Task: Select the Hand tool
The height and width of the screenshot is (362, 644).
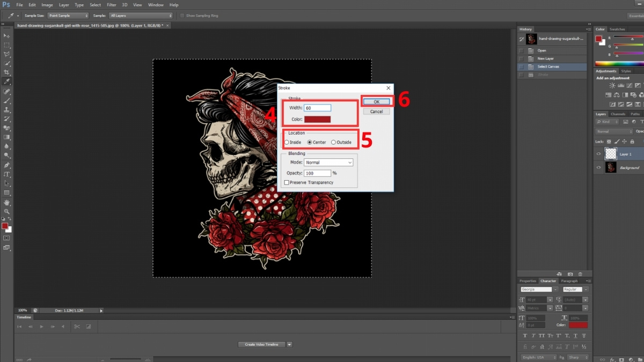Action: pos(7,202)
